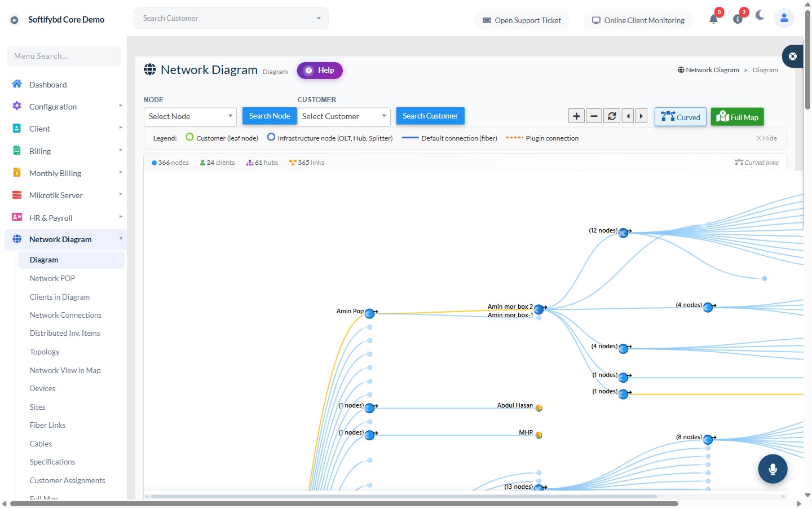Zoom in with the plus button
The image size is (812, 508).
point(576,116)
